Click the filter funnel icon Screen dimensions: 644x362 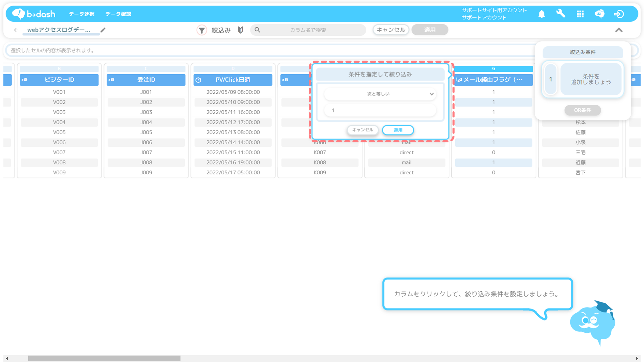(202, 30)
